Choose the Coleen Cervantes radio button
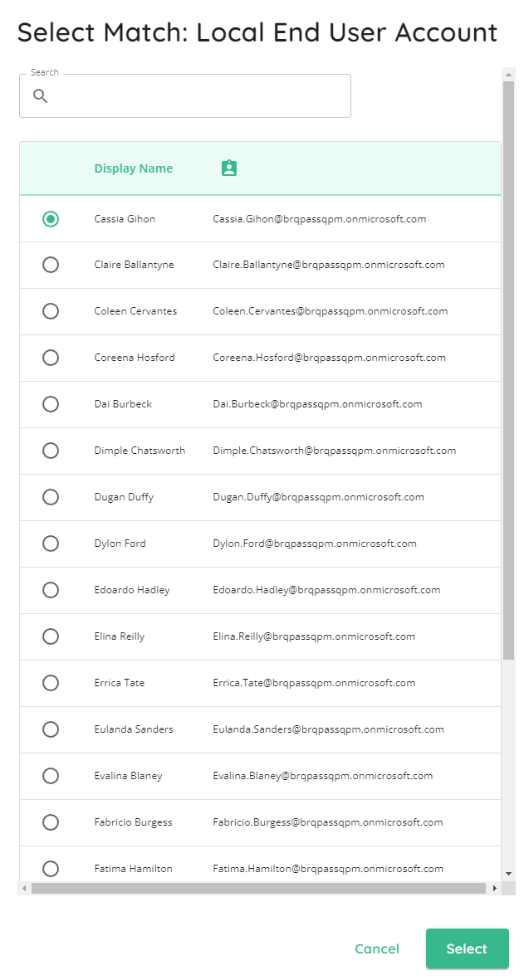 point(51,311)
